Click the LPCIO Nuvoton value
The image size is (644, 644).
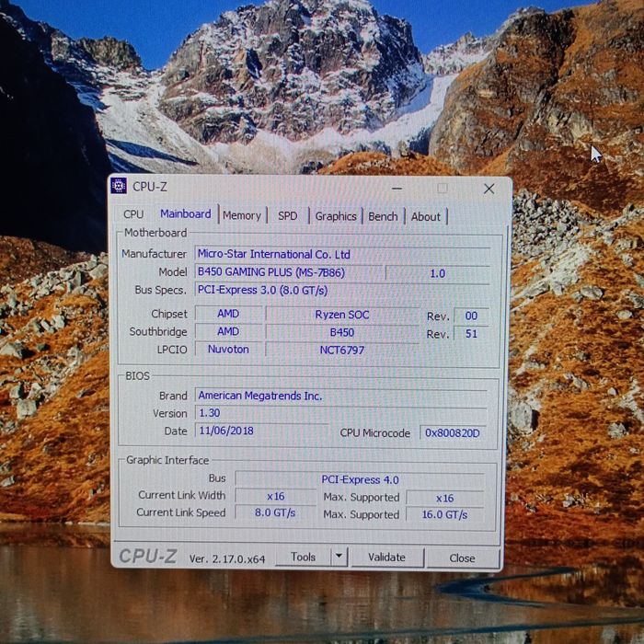pos(228,349)
